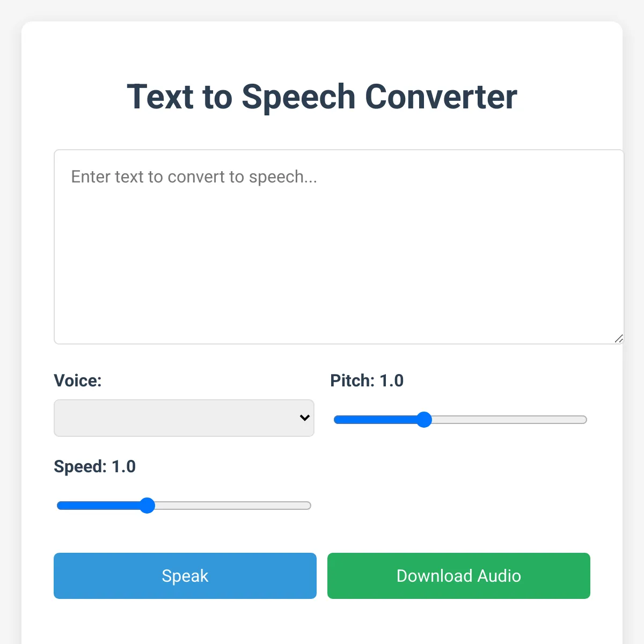
Task: Set Speed slider to far right end
Action: [309, 506]
